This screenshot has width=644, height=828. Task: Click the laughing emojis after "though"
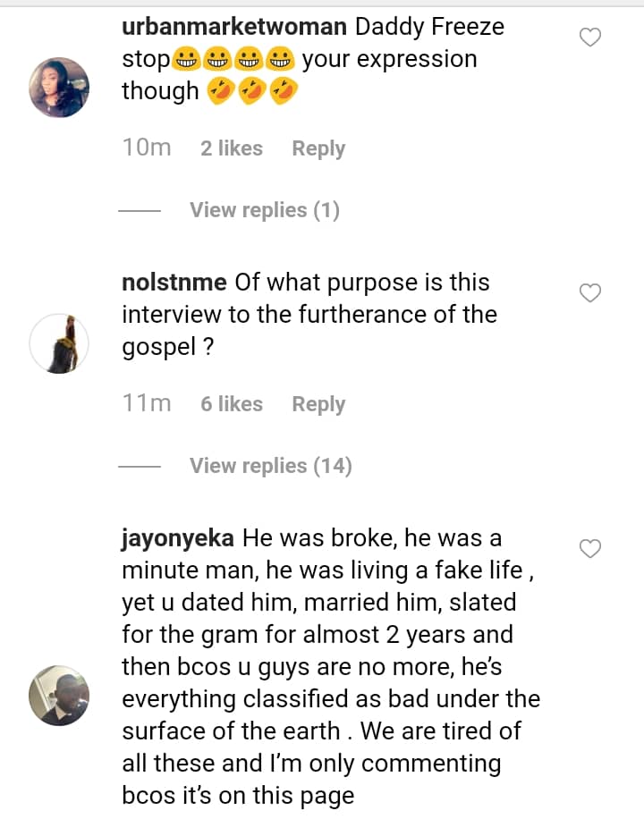point(252,91)
